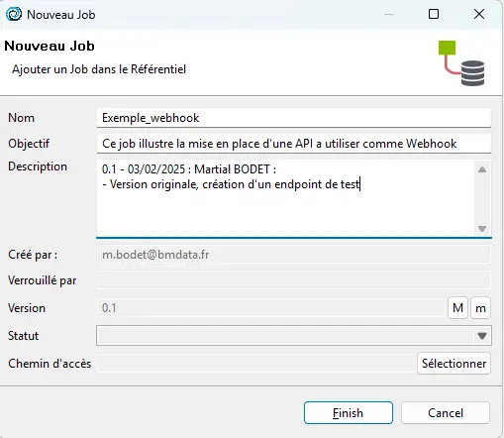Click the 'Ajouter un Job dans le Référentiel' text
The width and height of the screenshot is (504, 438).
pos(99,69)
